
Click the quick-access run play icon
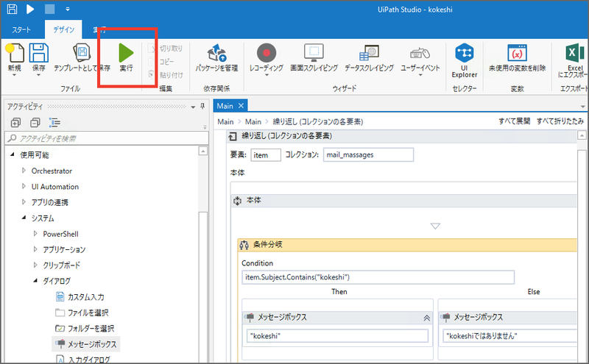[x=30, y=9]
